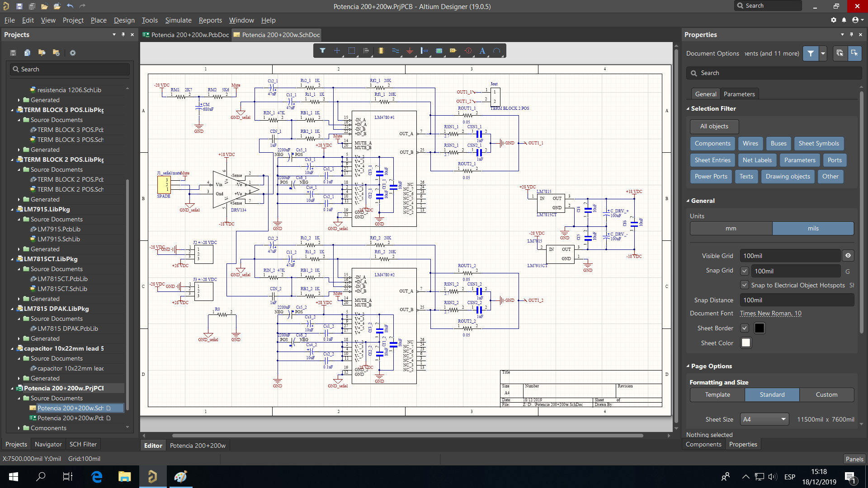Open the Projects panel options dropdown arrow
Image resolution: width=868 pixels, height=488 pixels.
114,35
